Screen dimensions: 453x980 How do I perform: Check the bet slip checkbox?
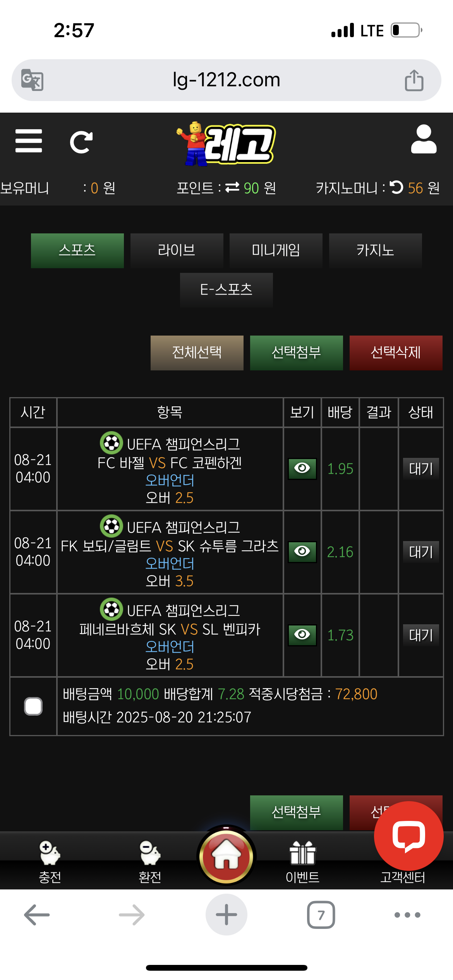tap(33, 706)
